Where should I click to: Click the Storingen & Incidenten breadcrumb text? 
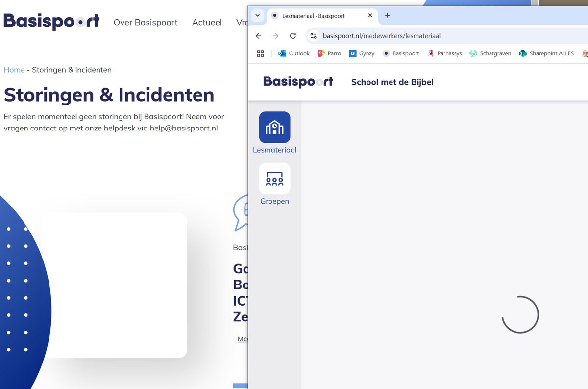(72, 70)
